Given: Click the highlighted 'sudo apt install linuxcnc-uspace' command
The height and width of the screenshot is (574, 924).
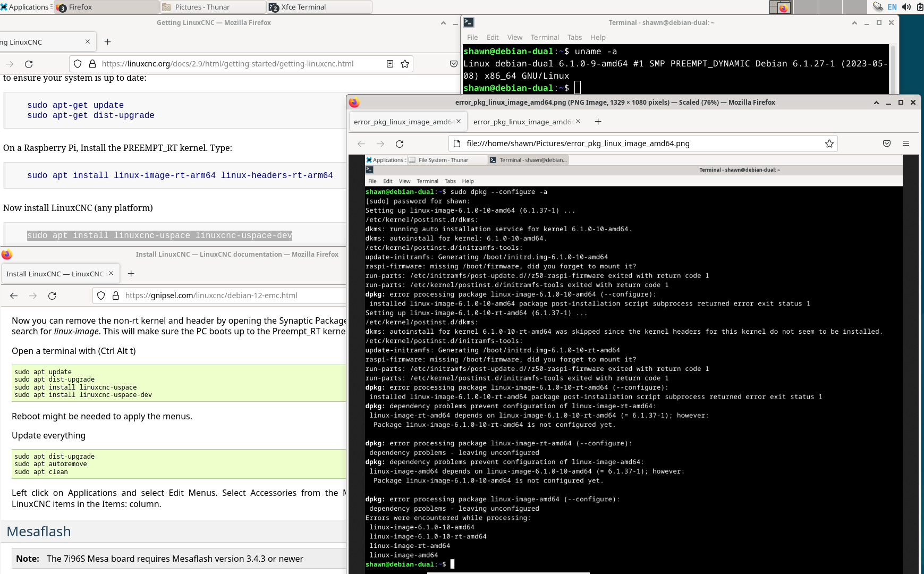Looking at the screenshot, I should point(159,235).
